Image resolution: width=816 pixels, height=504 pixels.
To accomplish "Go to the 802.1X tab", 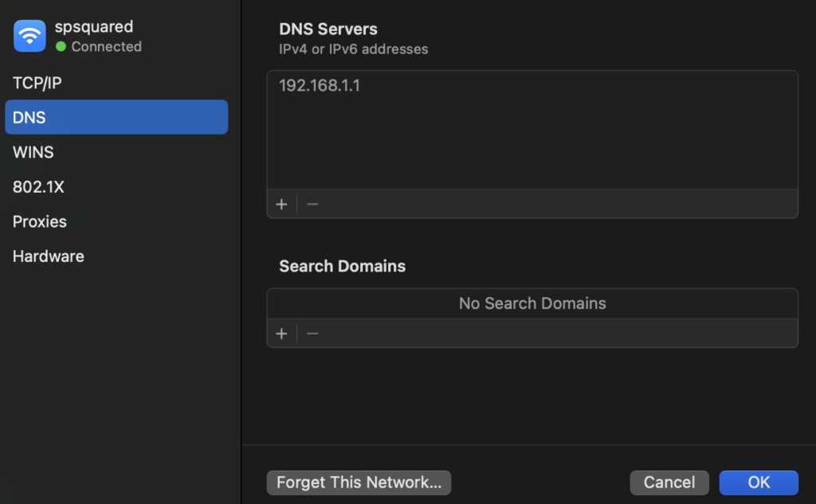I will (x=38, y=187).
